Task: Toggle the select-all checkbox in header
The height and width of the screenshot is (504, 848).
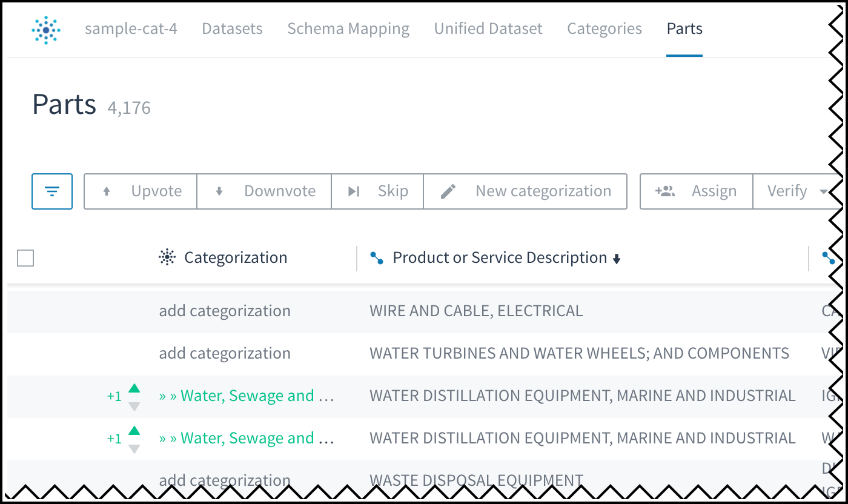Action: (25, 258)
